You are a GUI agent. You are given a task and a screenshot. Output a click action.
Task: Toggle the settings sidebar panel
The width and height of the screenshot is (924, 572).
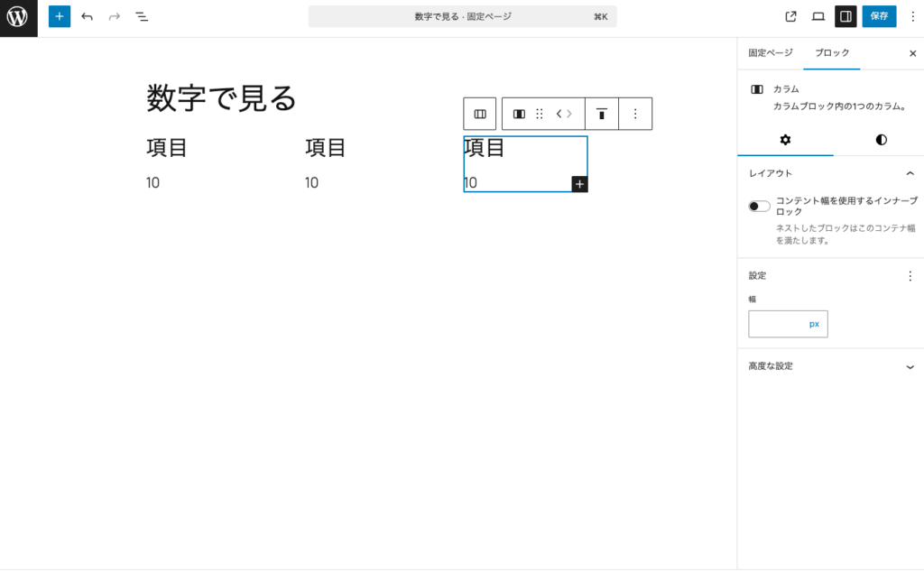pos(845,16)
